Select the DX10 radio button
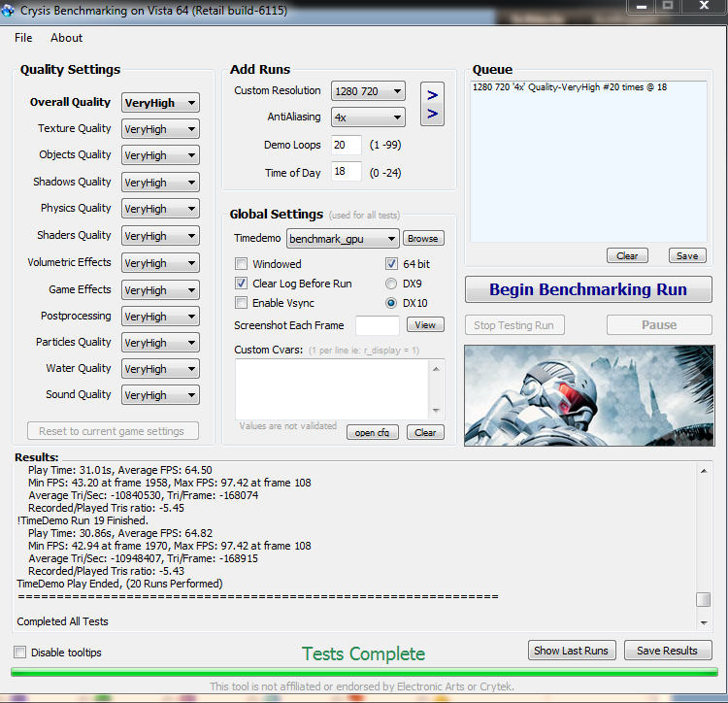Screen dimensions: 728x703 (391, 303)
